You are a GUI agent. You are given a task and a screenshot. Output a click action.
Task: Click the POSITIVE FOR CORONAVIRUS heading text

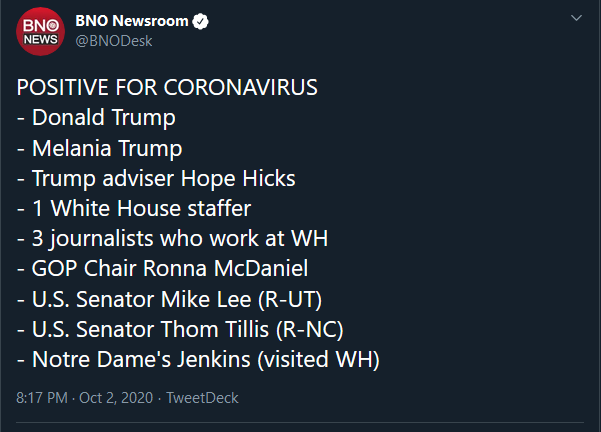tap(167, 87)
